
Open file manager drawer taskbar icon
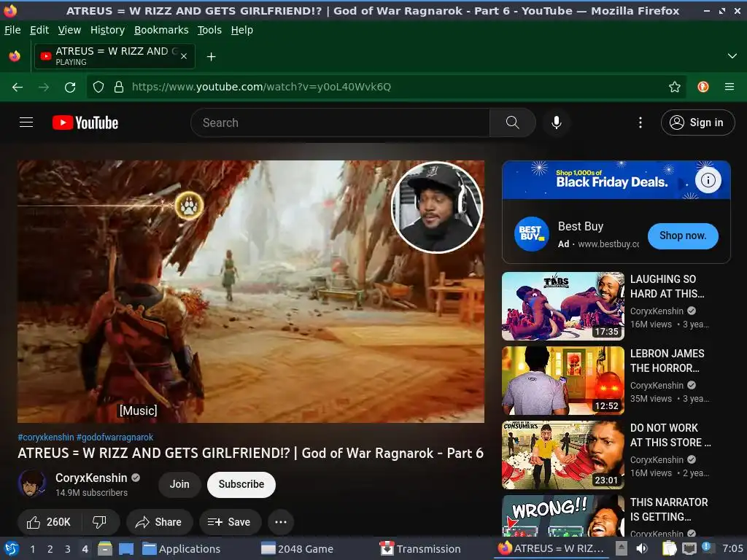click(x=105, y=548)
